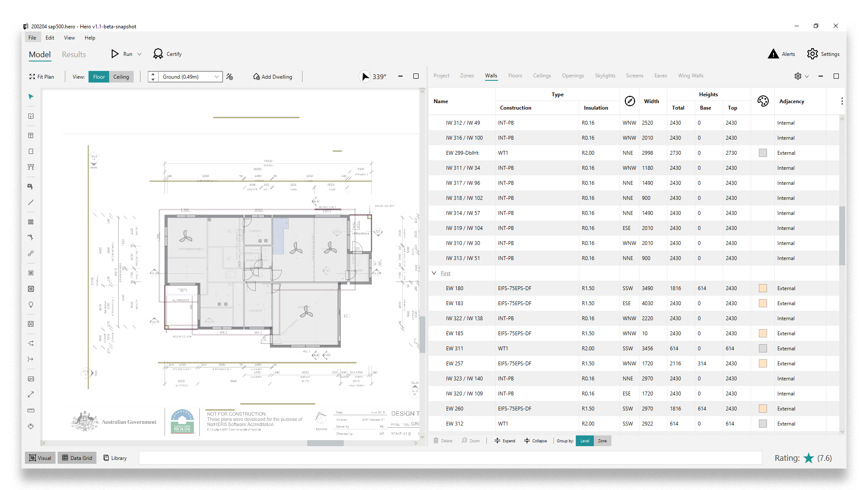Click the Add Dwelling button

tap(272, 77)
